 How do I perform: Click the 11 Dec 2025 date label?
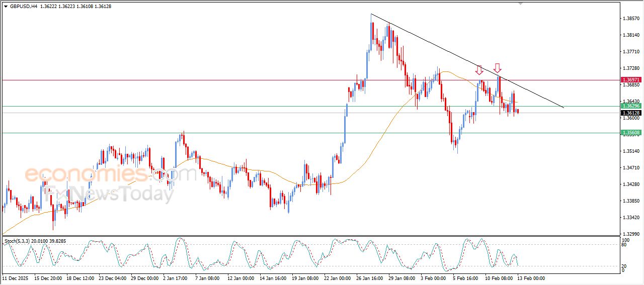click(x=16, y=278)
